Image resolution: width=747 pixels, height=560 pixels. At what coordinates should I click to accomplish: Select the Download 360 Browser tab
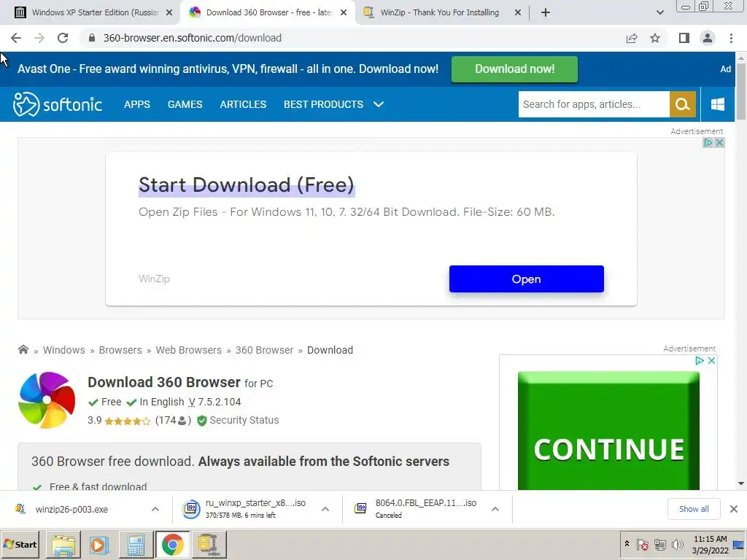click(x=267, y=12)
